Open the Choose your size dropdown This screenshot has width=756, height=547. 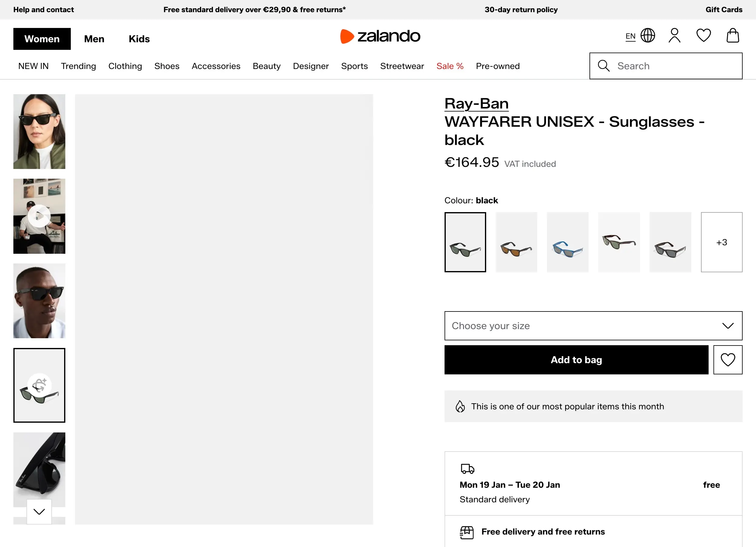click(593, 326)
